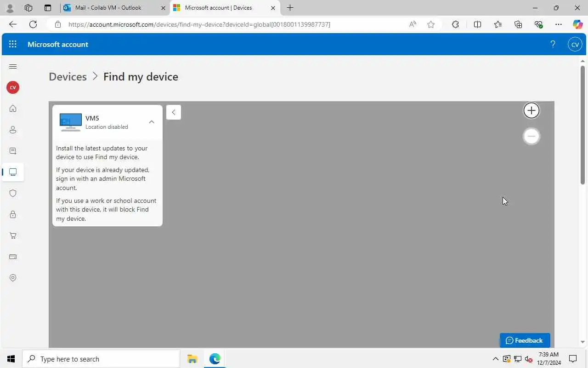Open the clock showing 7:39 AM
The width and height of the screenshot is (588, 368).
pos(549,359)
